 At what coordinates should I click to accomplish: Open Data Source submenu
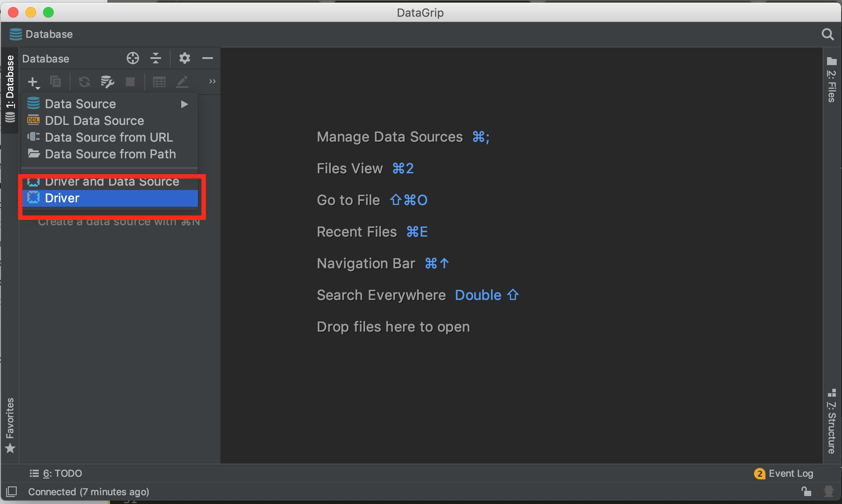[x=110, y=104]
